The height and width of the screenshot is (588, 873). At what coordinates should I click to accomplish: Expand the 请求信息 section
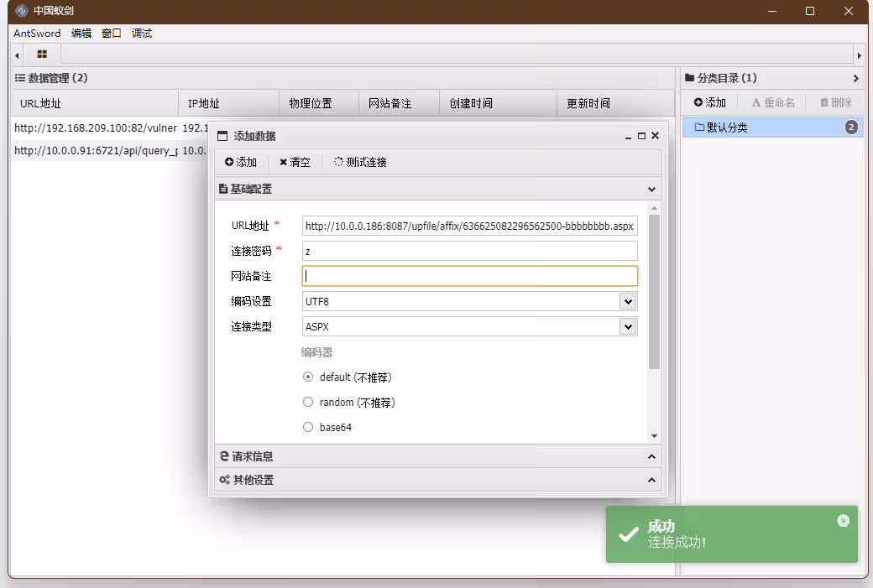tap(436, 456)
